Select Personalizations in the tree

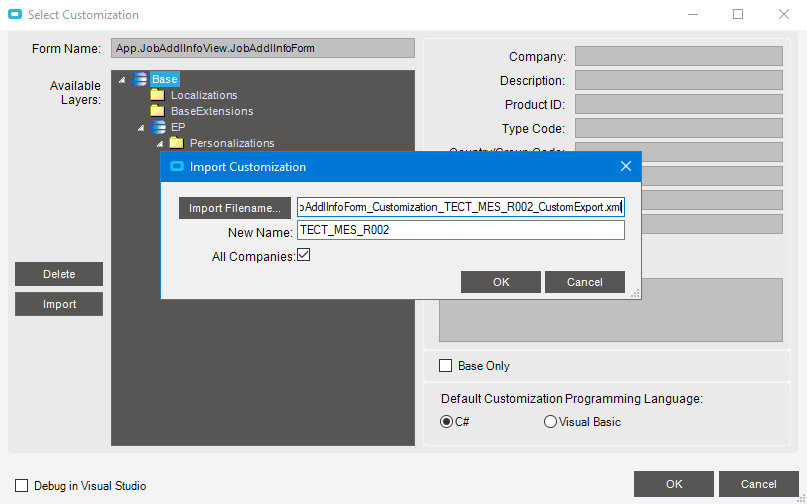click(x=232, y=143)
